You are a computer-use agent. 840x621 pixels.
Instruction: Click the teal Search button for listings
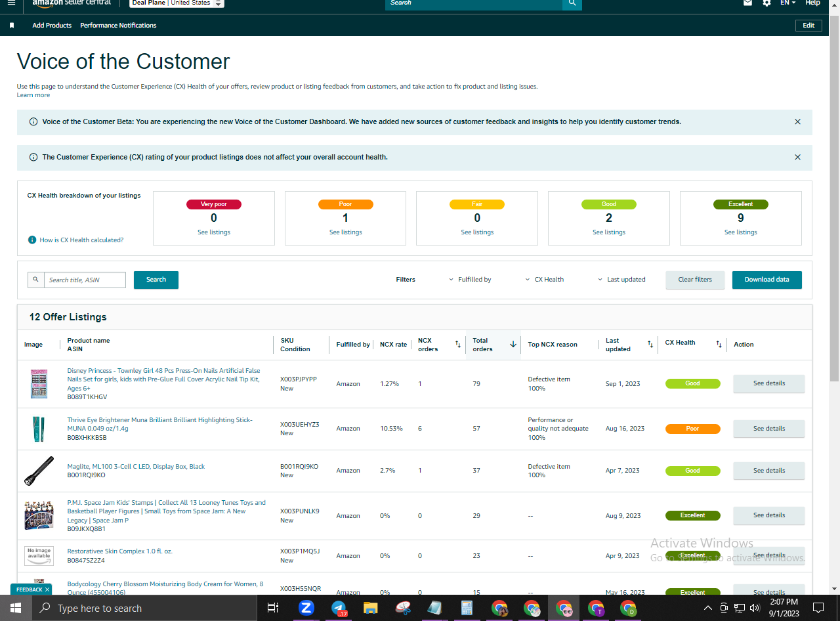pyautogui.click(x=156, y=280)
